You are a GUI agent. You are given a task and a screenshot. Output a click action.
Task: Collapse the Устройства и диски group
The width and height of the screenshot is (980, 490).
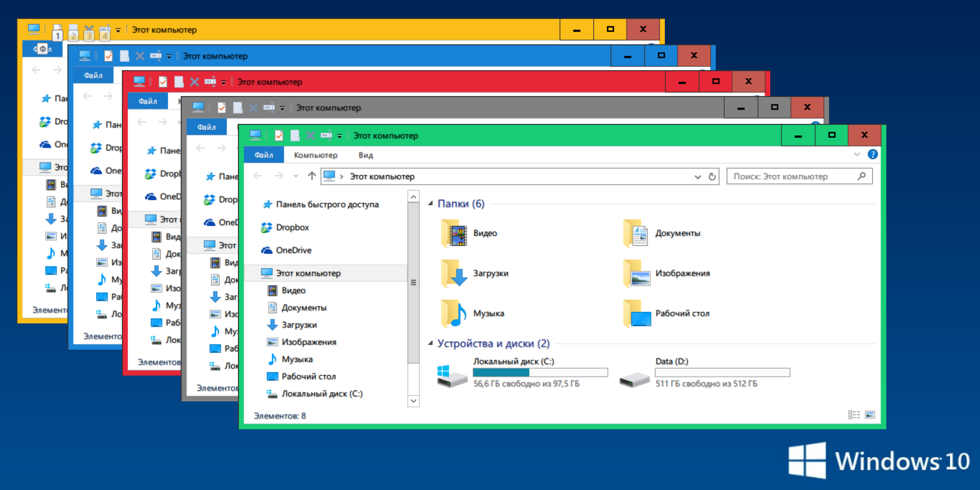point(430,343)
